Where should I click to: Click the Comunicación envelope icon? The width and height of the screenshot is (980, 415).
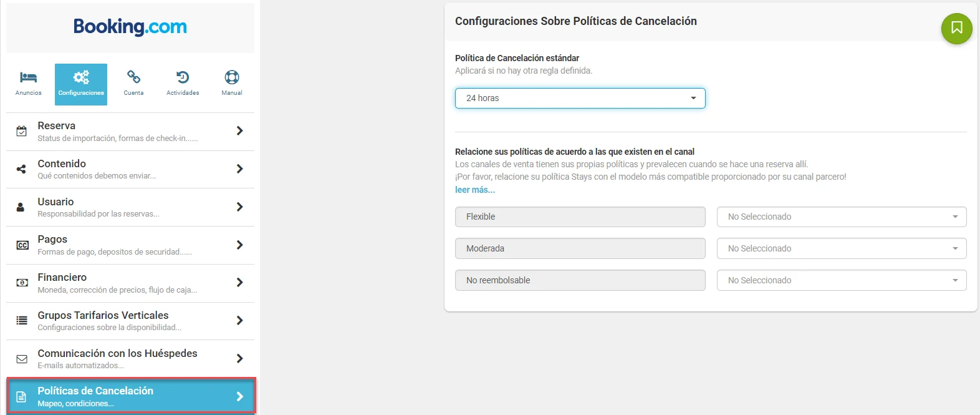pyautogui.click(x=22, y=359)
